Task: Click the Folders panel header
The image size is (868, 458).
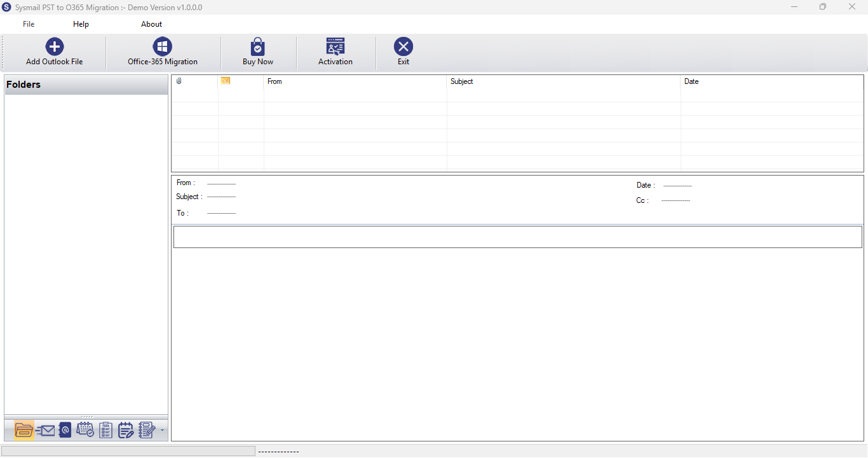Action: coord(86,85)
